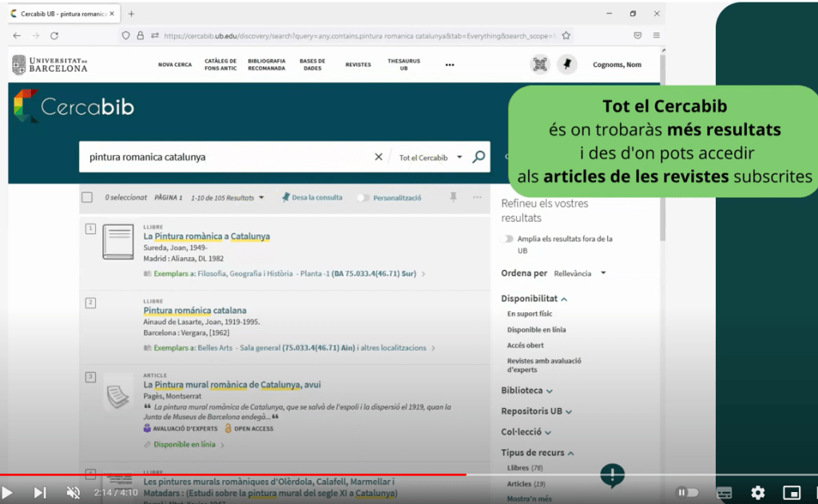Open La Pintura romànica a Catalunya record
This screenshot has width=818, height=504.
coord(206,236)
